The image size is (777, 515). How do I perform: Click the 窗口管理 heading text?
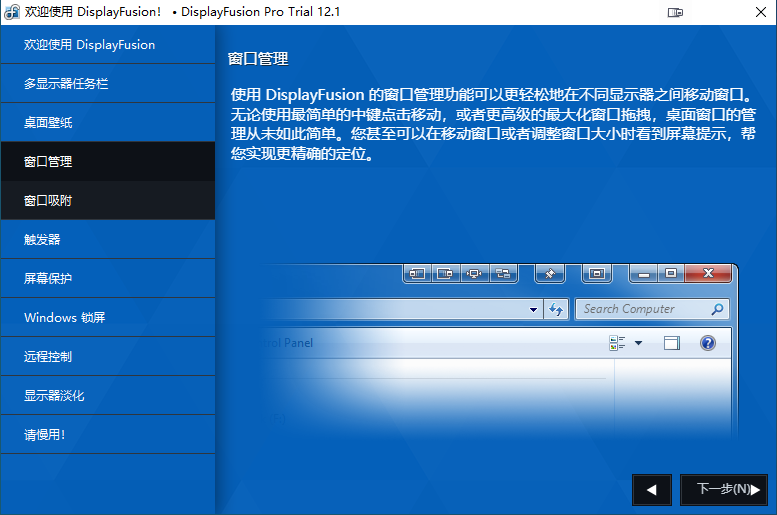pos(258,59)
